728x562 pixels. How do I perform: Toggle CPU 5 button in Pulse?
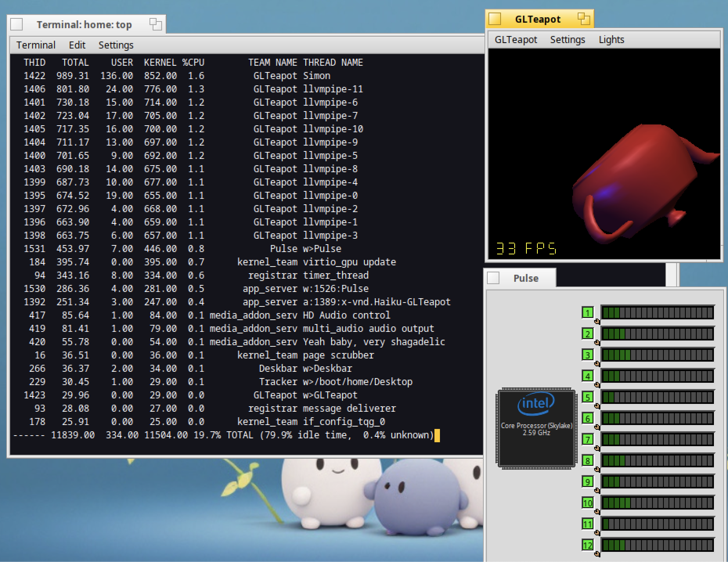[x=587, y=397]
